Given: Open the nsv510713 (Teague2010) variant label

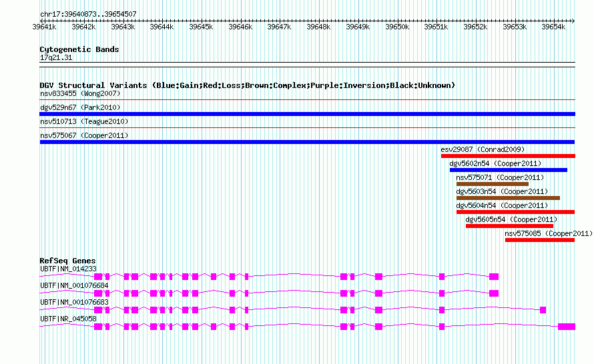Looking at the screenshot, I should 84,121.
